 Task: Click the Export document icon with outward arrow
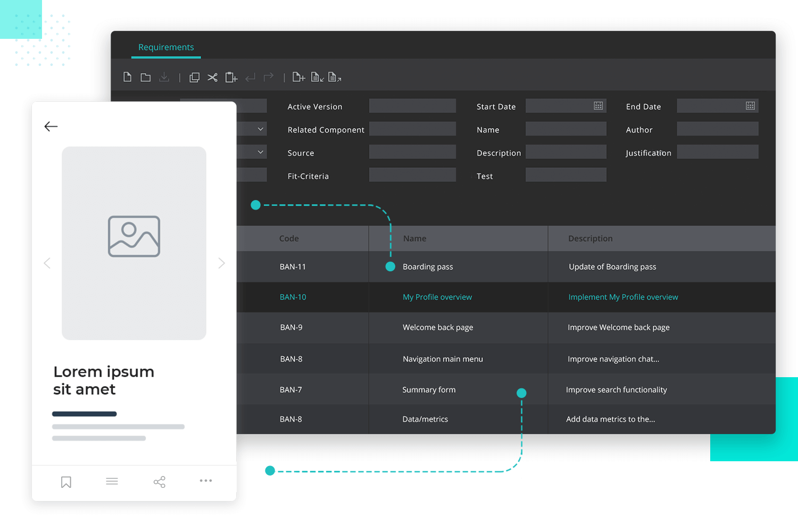tap(335, 78)
